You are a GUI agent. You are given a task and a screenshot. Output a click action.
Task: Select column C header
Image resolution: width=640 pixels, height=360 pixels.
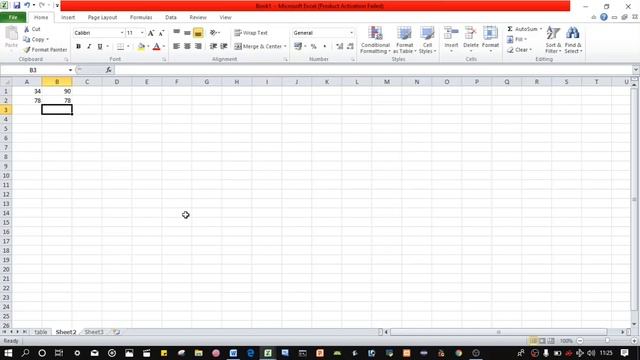click(87, 82)
